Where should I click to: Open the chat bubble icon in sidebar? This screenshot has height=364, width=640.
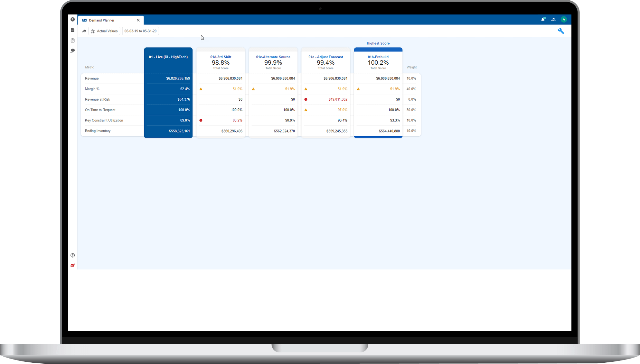tap(73, 51)
